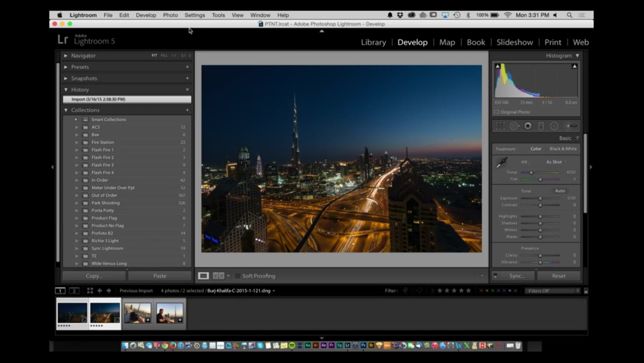Open the WB As Shot dropdown
Screen dimensions: 644x363
coord(557,162)
